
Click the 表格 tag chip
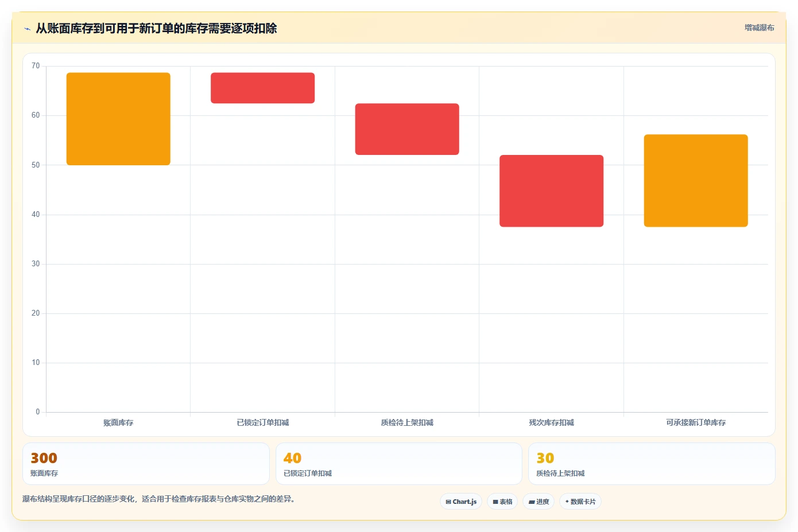[502, 502]
